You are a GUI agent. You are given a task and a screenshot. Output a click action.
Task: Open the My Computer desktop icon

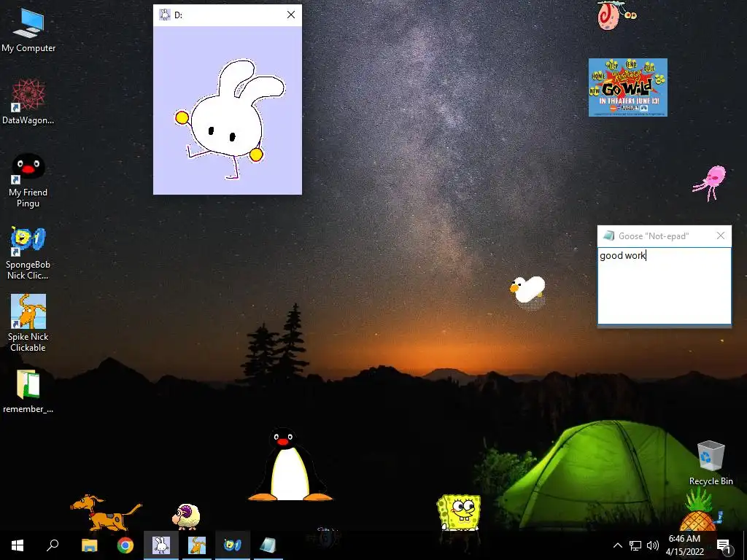pos(28,31)
